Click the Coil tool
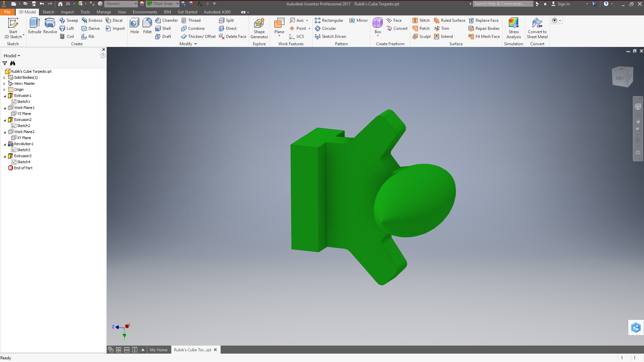Image resolution: width=644 pixels, height=362 pixels. point(67,37)
